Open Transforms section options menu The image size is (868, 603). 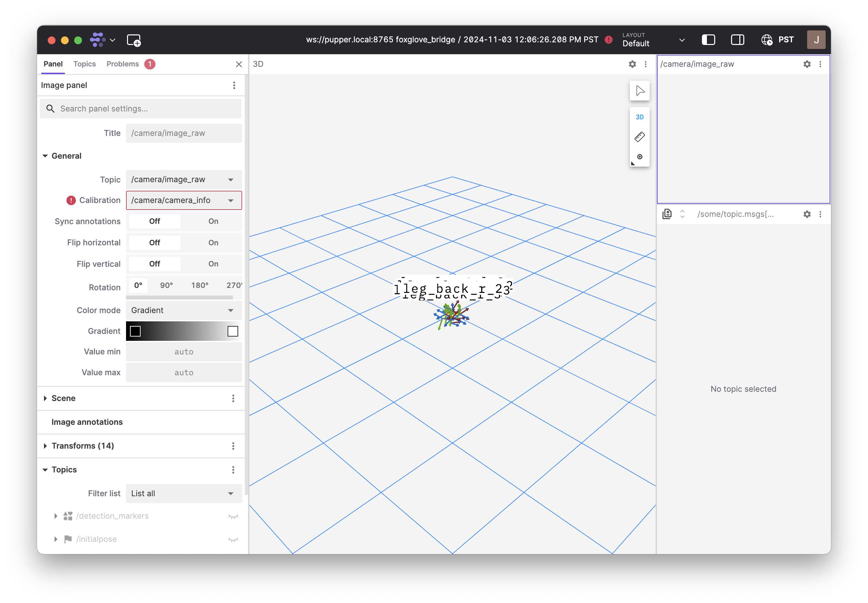pos(233,446)
